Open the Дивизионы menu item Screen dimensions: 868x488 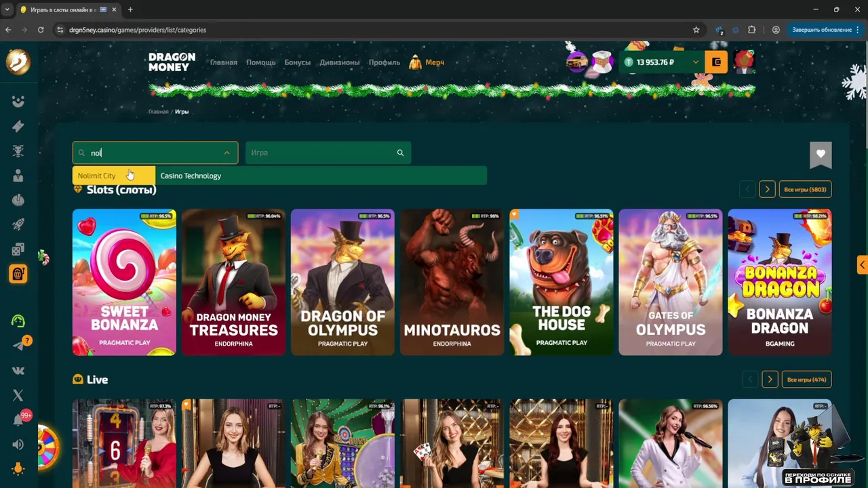click(340, 62)
